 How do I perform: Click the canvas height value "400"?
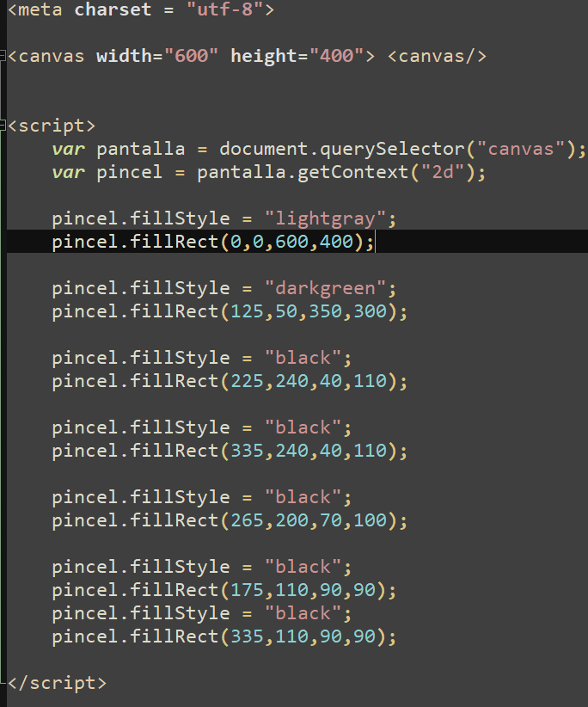(336, 57)
